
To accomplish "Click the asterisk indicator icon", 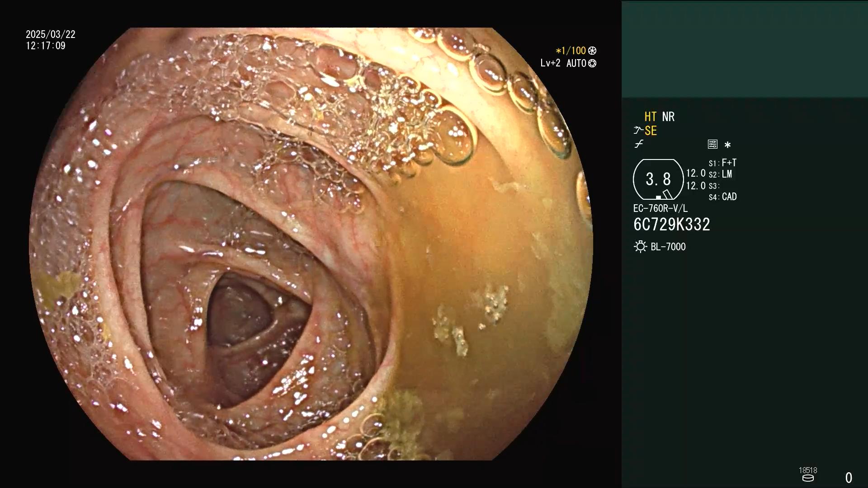I will coord(727,145).
